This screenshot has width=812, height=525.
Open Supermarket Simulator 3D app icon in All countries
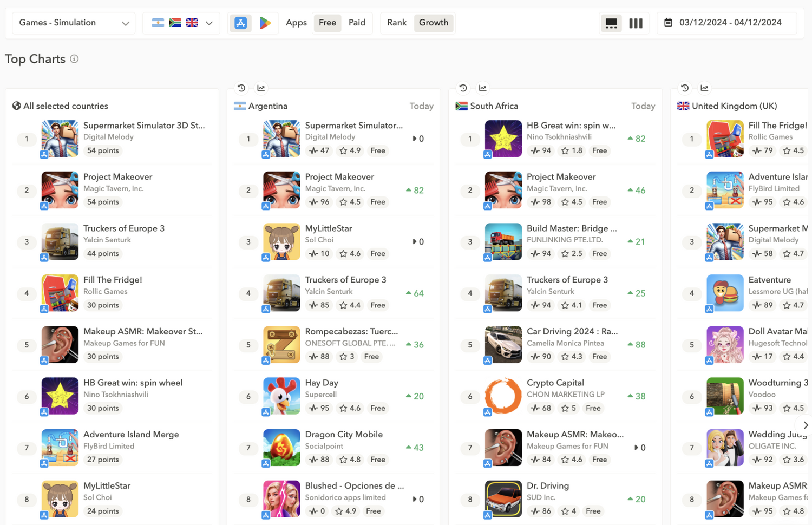click(60, 139)
